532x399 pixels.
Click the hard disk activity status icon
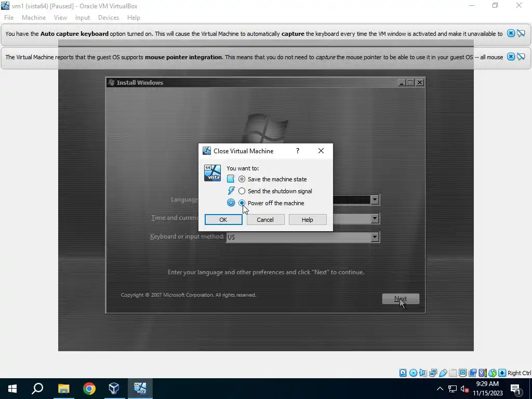coord(403,373)
